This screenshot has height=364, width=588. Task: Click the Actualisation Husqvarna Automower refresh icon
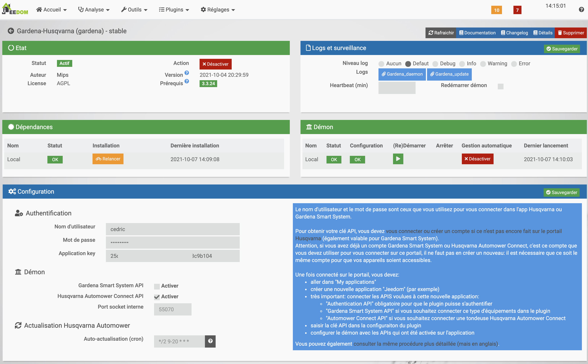coord(18,325)
